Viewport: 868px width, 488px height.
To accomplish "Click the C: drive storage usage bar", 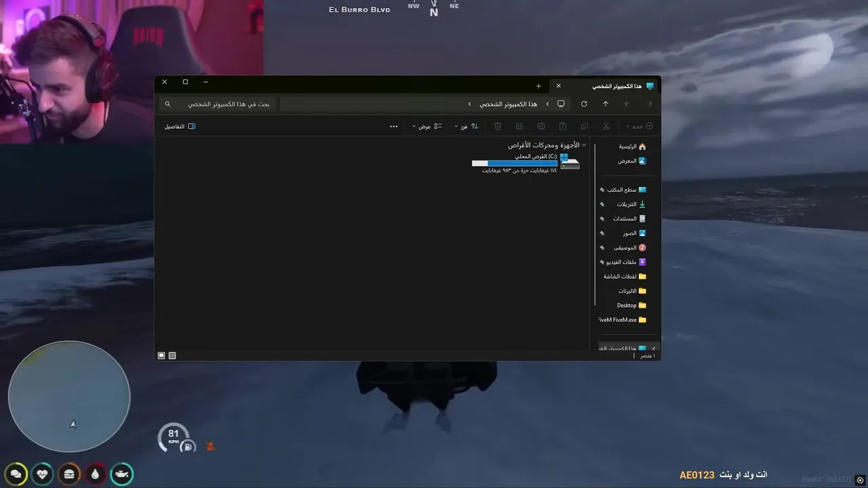I will pyautogui.click(x=514, y=163).
